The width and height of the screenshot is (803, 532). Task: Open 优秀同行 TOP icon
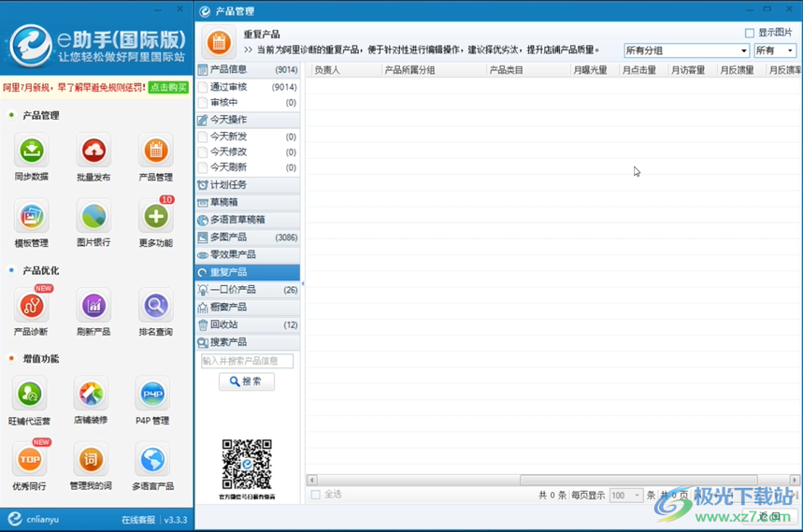click(x=30, y=459)
